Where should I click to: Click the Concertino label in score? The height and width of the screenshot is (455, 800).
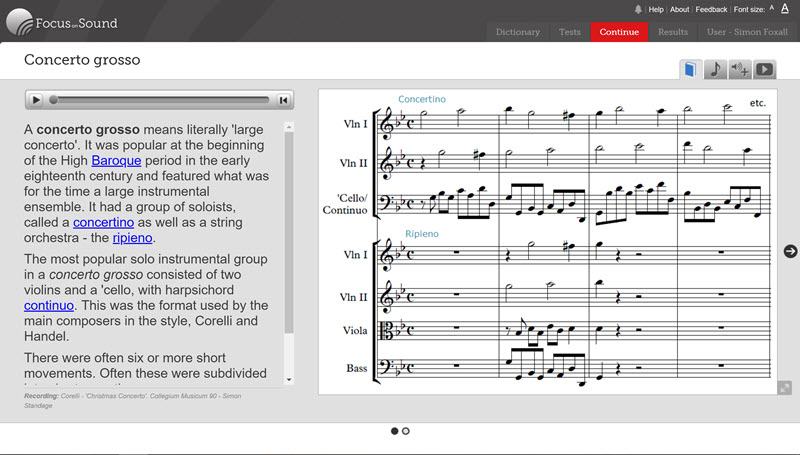point(422,99)
